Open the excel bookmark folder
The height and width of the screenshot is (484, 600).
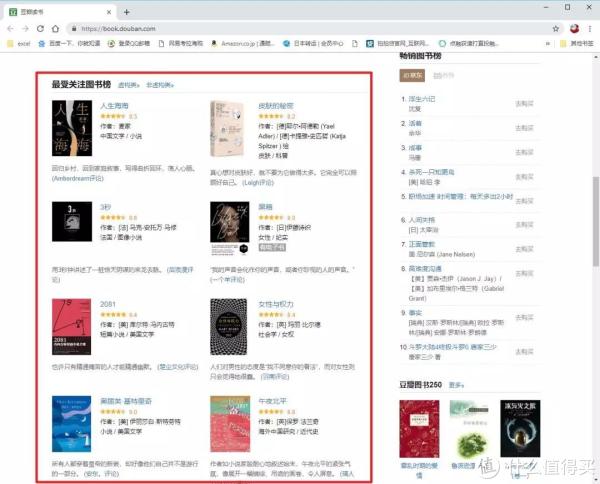(19, 44)
